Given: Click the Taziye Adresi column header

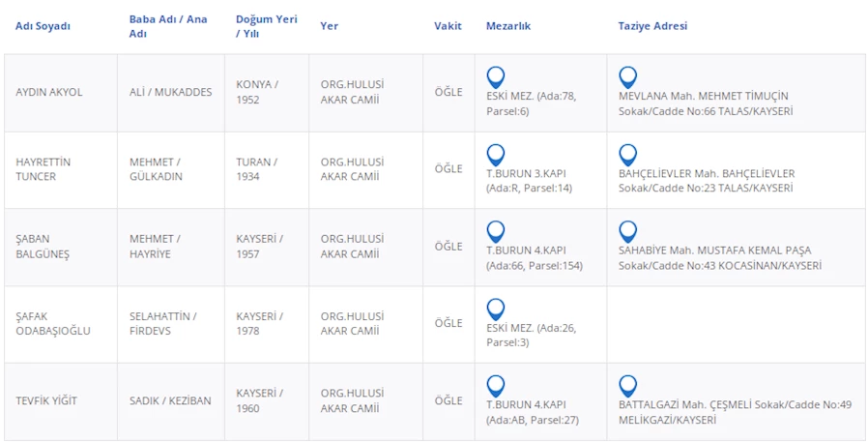Looking at the screenshot, I should coord(652,26).
